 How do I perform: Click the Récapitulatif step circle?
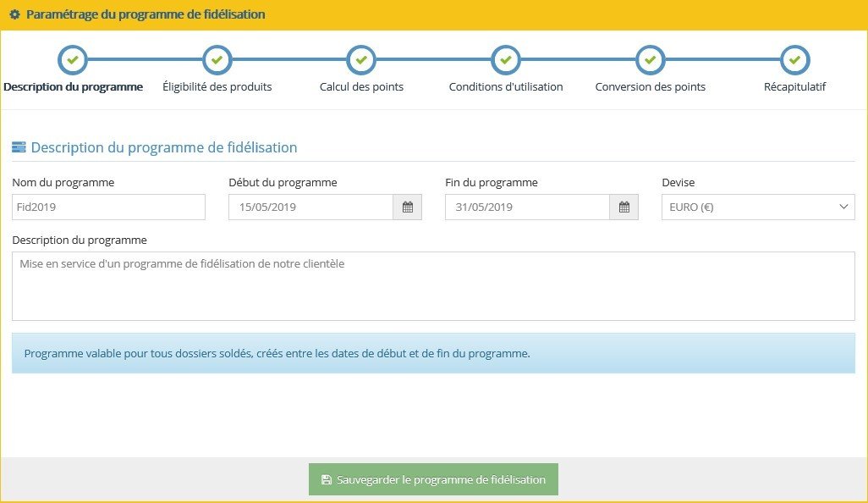tap(794, 60)
